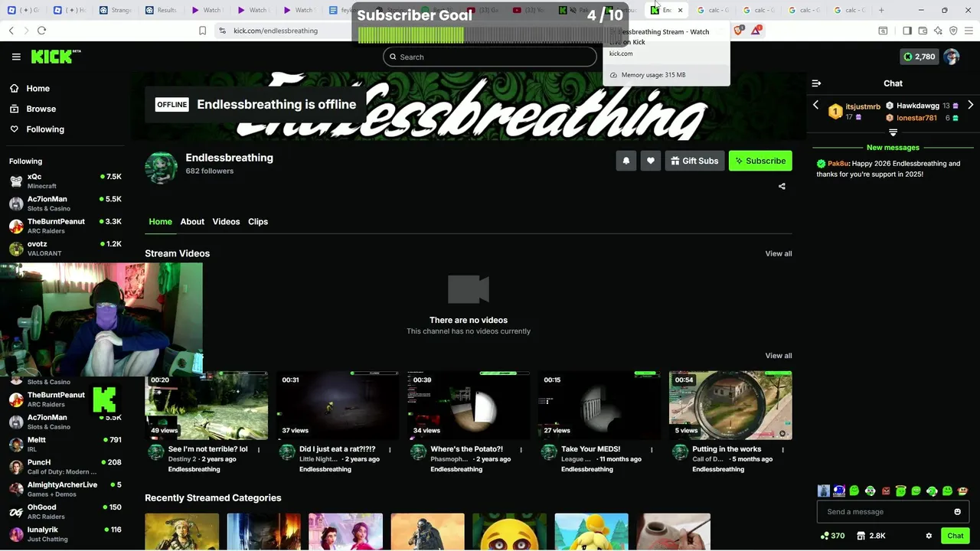This screenshot has width=980, height=551.
Task: Collapse the chat panel
Action: pos(816,83)
